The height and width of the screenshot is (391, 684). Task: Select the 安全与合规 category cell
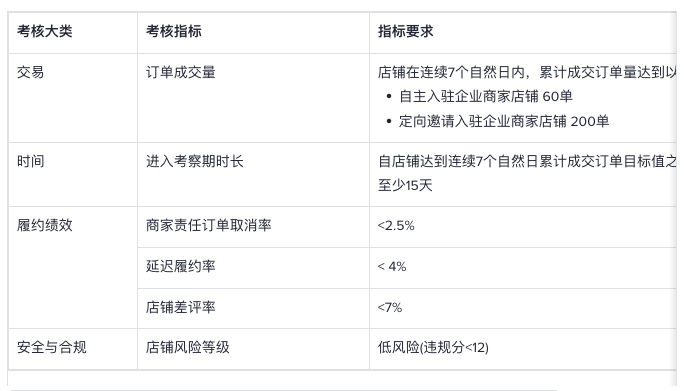click(73, 349)
